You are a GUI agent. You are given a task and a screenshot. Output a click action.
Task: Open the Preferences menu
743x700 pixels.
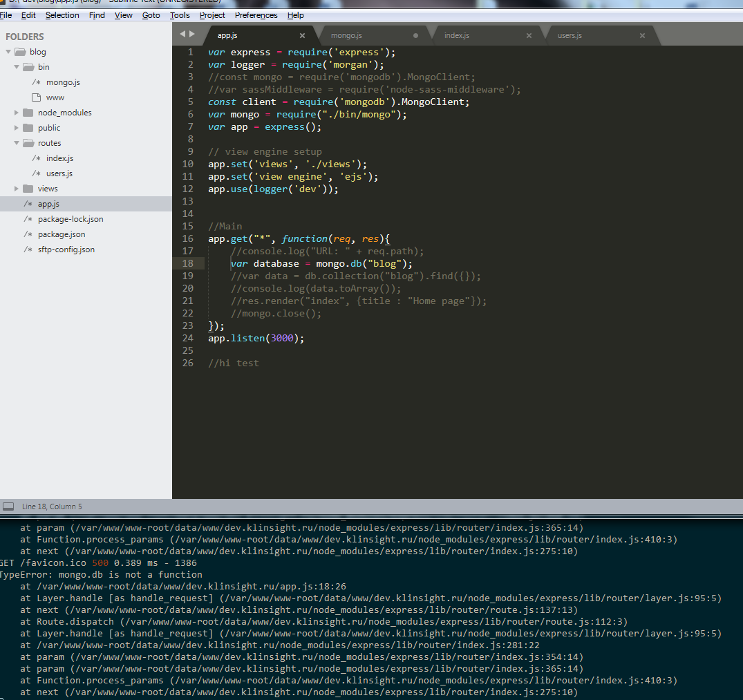pos(256,15)
